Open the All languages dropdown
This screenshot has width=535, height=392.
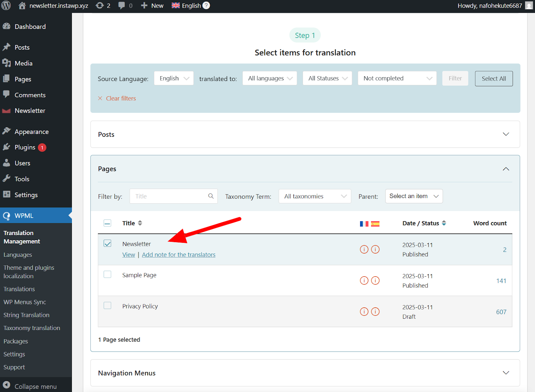tap(270, 78)
